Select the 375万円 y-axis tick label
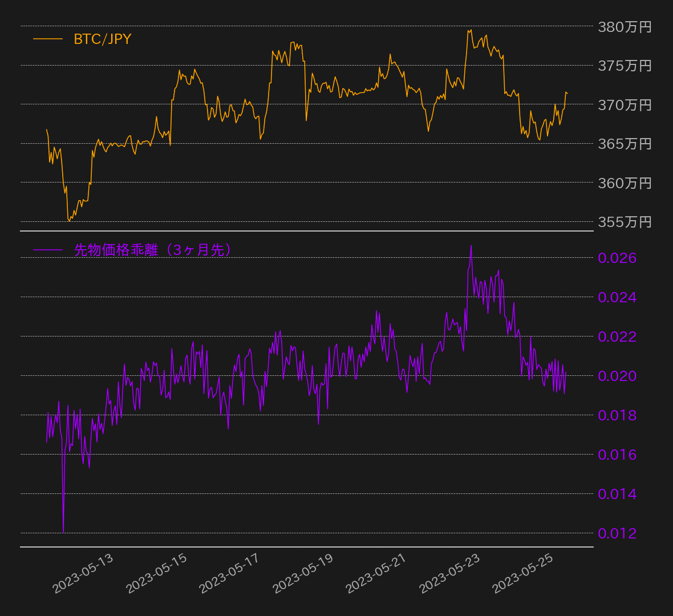Image resolution: width=673 pixels, height=616 pixels. 624,66
